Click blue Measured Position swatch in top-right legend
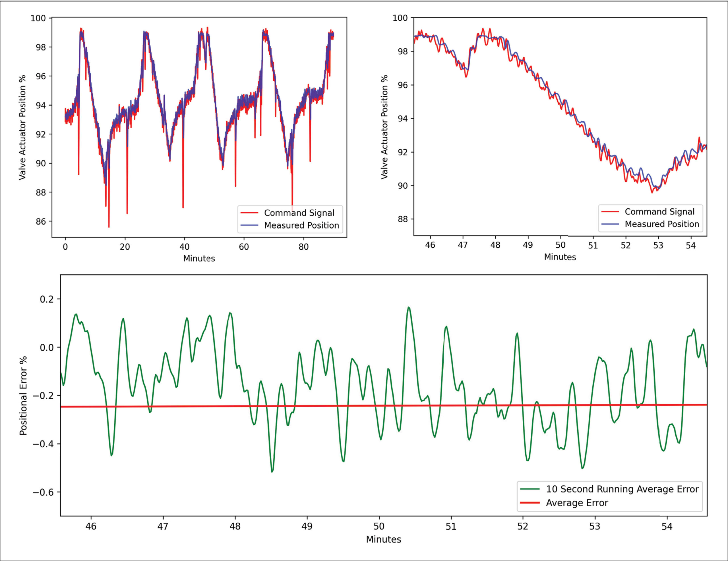The height and width of the screenshot is (561, 728). pyautogui.click(x=610, y=224)
